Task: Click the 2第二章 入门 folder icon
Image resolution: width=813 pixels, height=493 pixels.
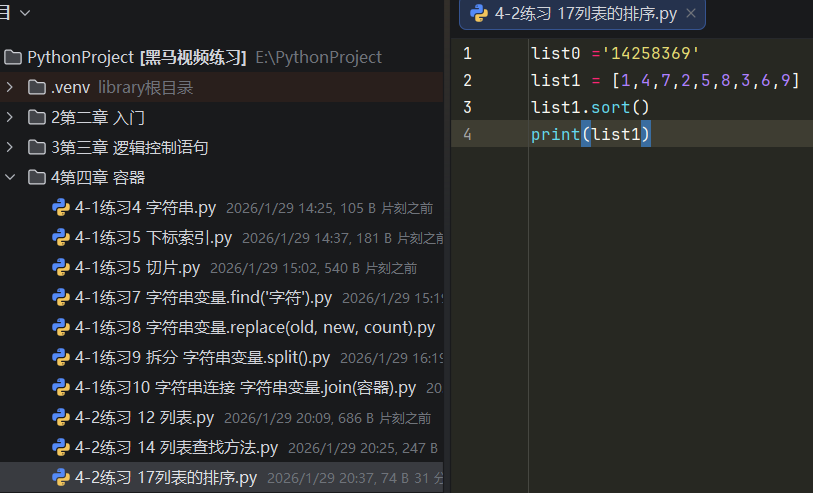Action: [x=36, y=117]
